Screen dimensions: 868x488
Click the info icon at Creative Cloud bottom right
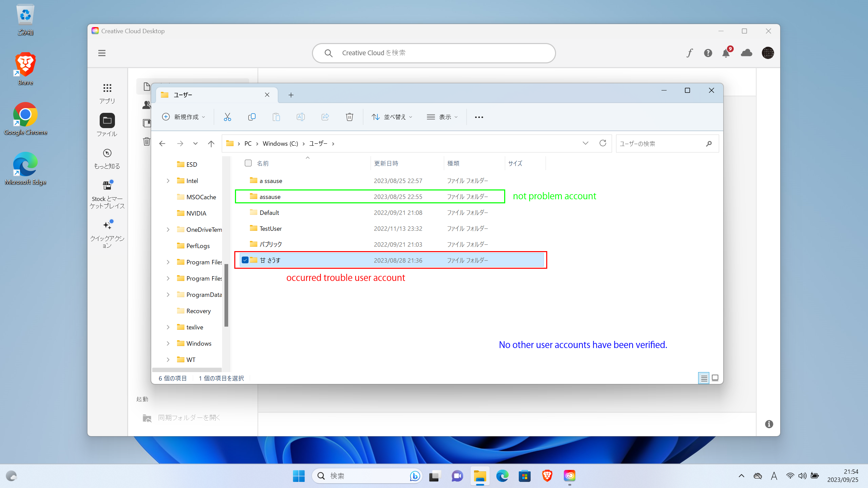point(769,424)
